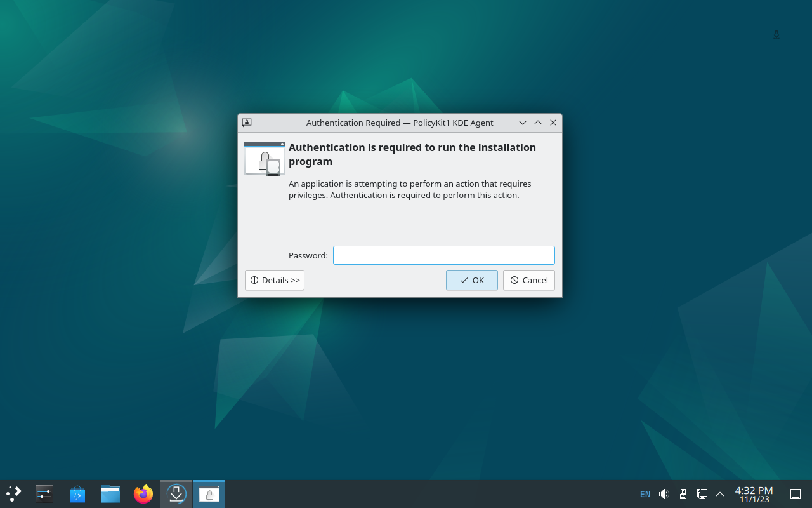Expand the Details >> section
This screenshot has width=812, height=508.
pos(275,280)
